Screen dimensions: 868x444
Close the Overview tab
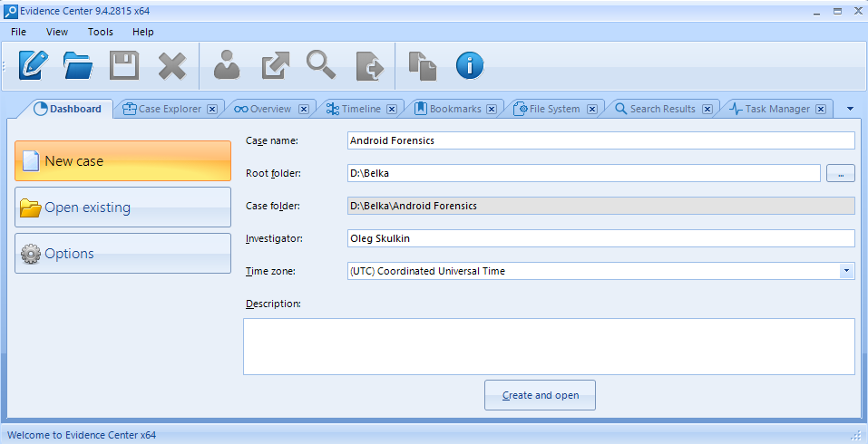click(303, 109)
